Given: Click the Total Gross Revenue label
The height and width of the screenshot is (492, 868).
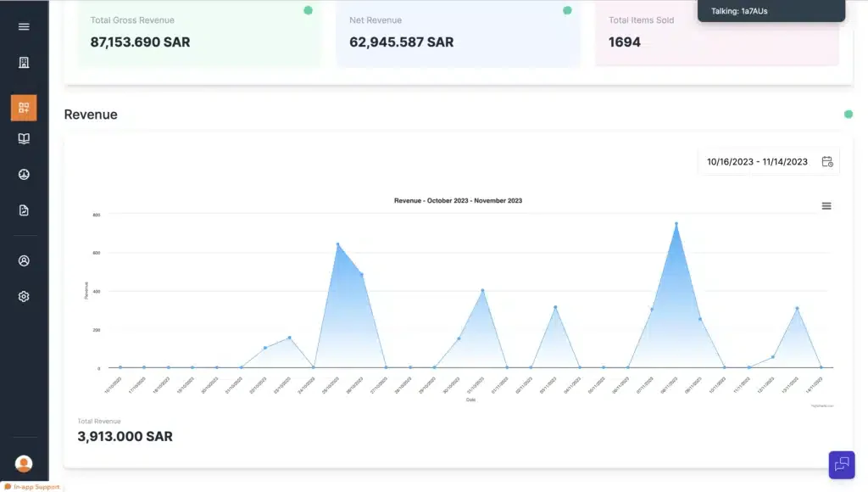Looking at the screenshot, I should pos(132,20).
